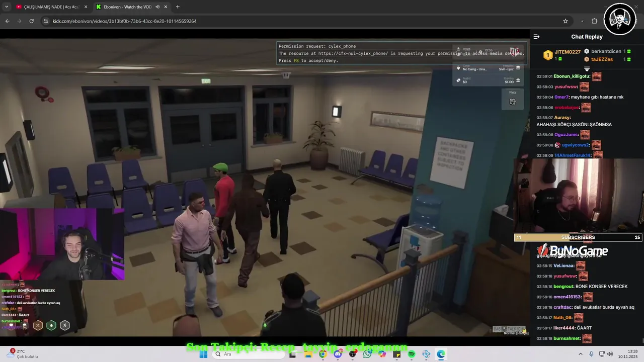Click the streamer webcam overlay with beard
This screenshot has height=362, width=644.
coord(579,196)
